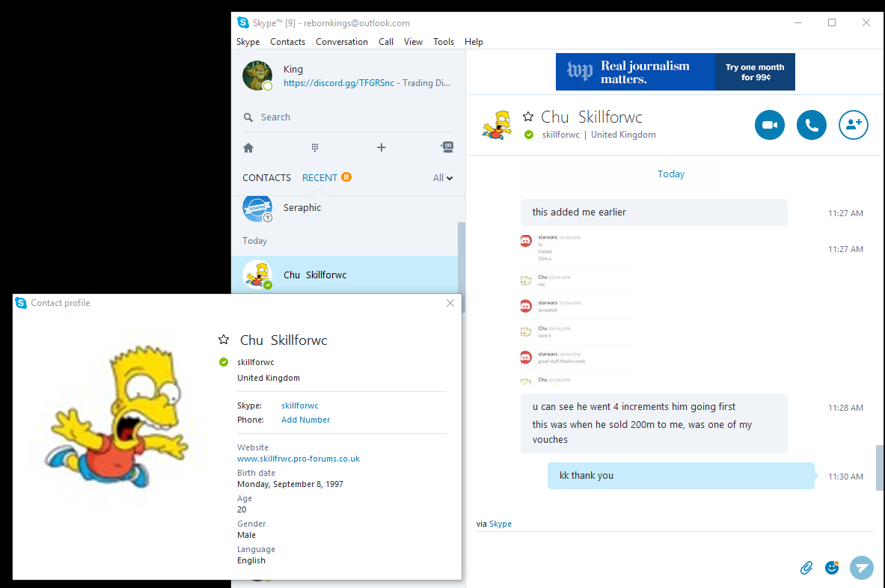
Task: Start a voice call with Chu Skillforwc
Action: [811, 125]
